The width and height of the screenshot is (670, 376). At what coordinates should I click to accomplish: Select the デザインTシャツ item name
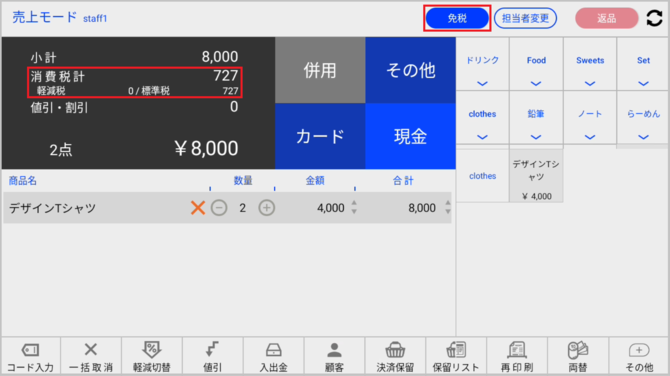click(x=53, y=208)
